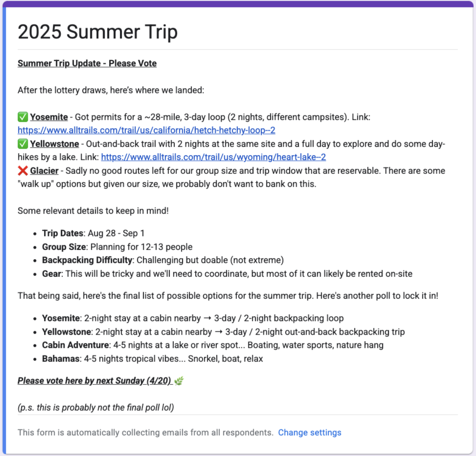
Task: Click the "Summer Trip Update - Please Vote" heading
Action: pyautogui.click(x=87, y=63)
